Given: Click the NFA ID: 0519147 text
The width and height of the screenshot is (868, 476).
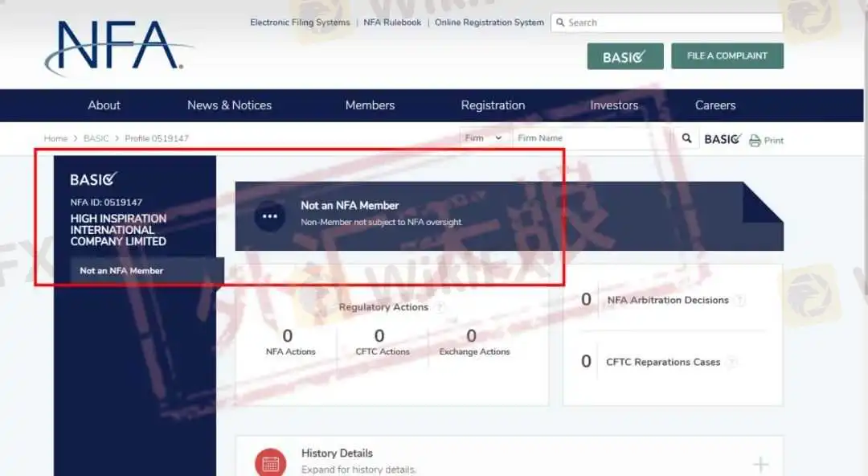Looking at the screenshot, I should [x=106, y=203].
